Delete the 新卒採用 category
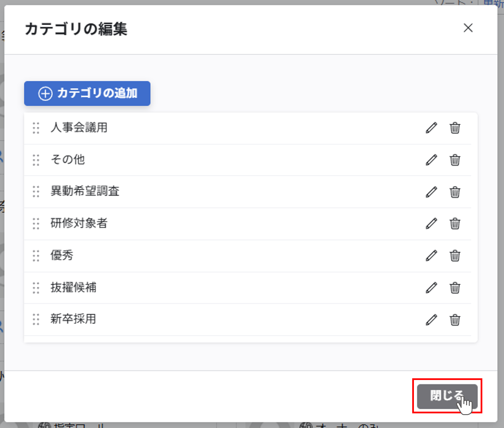Viewport: 504px width, 428px height. [455, 319]
